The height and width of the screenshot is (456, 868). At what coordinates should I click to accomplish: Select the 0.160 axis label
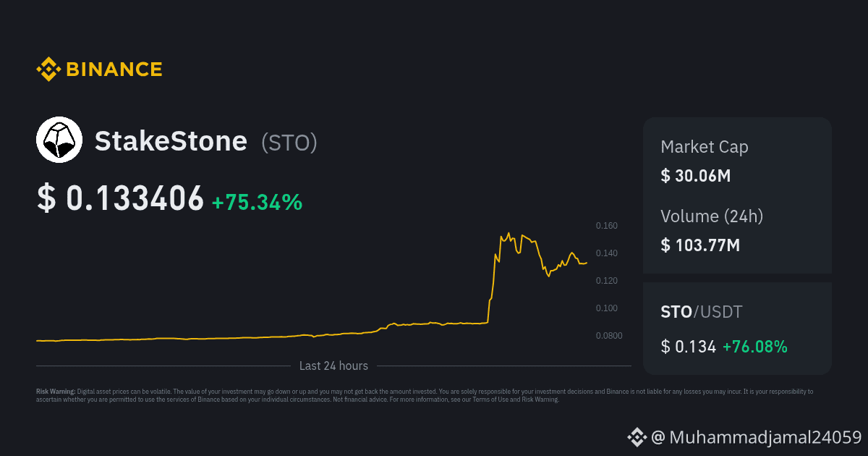pos(606,226)
